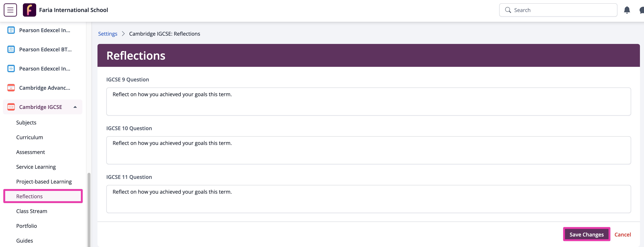Screen dimensions: 644x247
Task: Click the Faria International School logo
Action: click(30, 10)
